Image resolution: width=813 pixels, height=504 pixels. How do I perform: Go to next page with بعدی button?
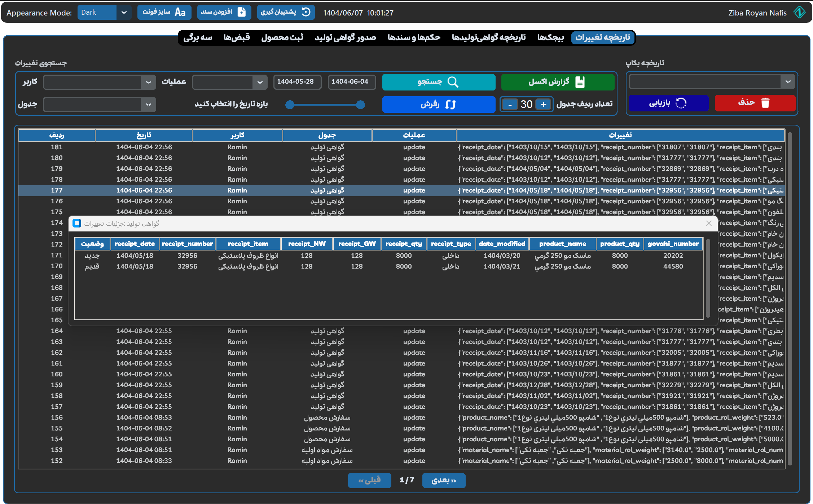pos(444,481)
